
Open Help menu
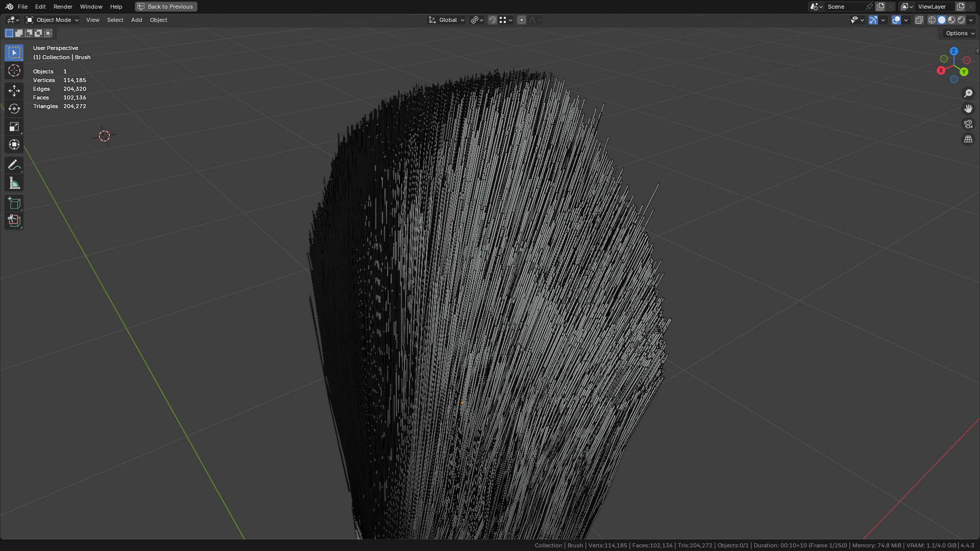(x=116, y=7)
